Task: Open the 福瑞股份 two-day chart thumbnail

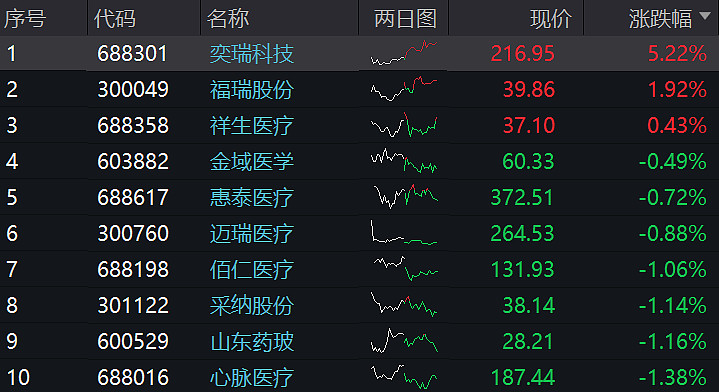Action: coord(404,89)
